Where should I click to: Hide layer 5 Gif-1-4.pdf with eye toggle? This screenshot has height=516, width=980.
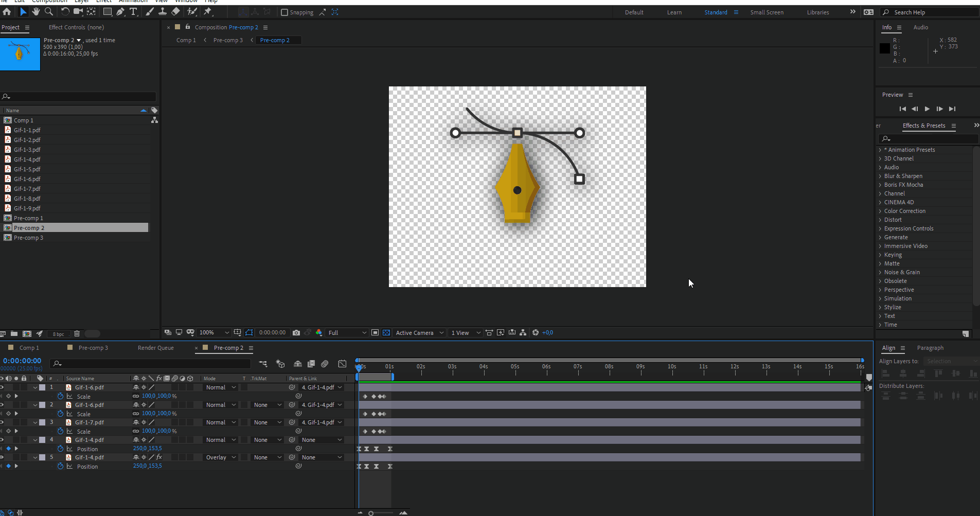pyautogui.click(x=2, y=457)
